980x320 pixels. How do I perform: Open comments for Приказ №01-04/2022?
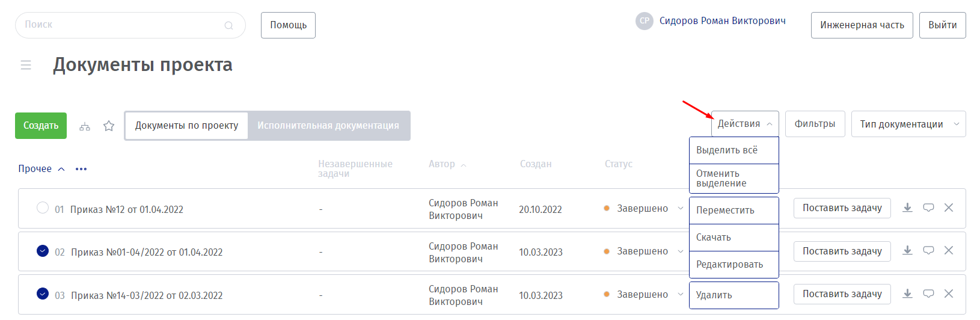pyautogui.click(x=928, y=250)
